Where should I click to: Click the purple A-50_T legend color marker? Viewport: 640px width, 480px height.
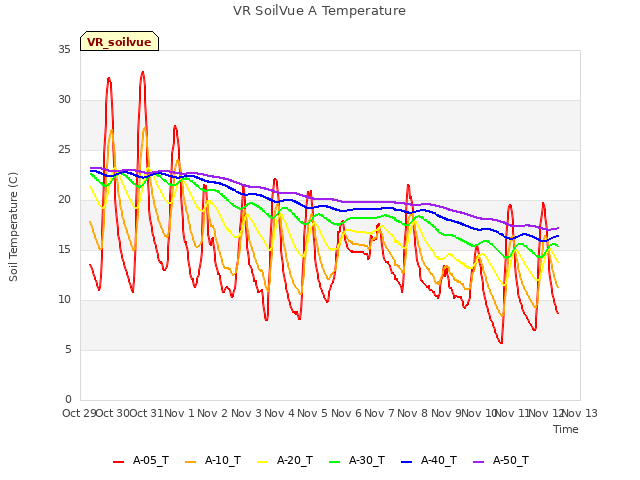pyautogui.click(x=478, y=462)
